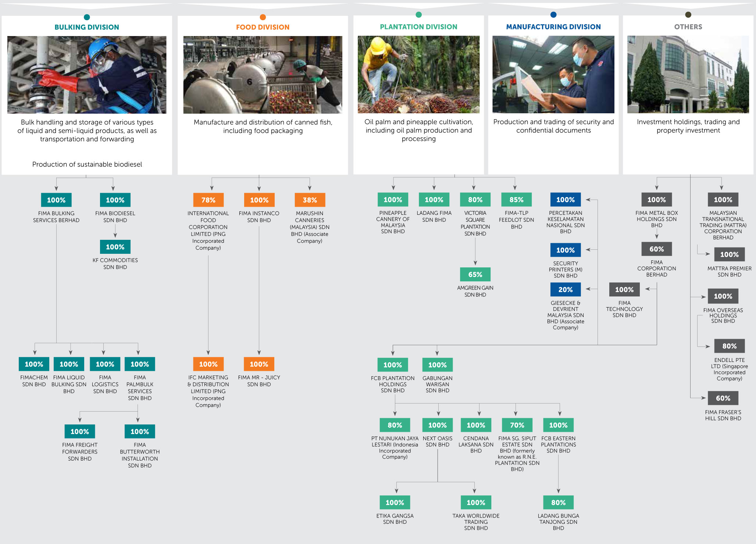Select the Manufacturing Division heading
Screen dimensions: 756x544
(553, 27)
